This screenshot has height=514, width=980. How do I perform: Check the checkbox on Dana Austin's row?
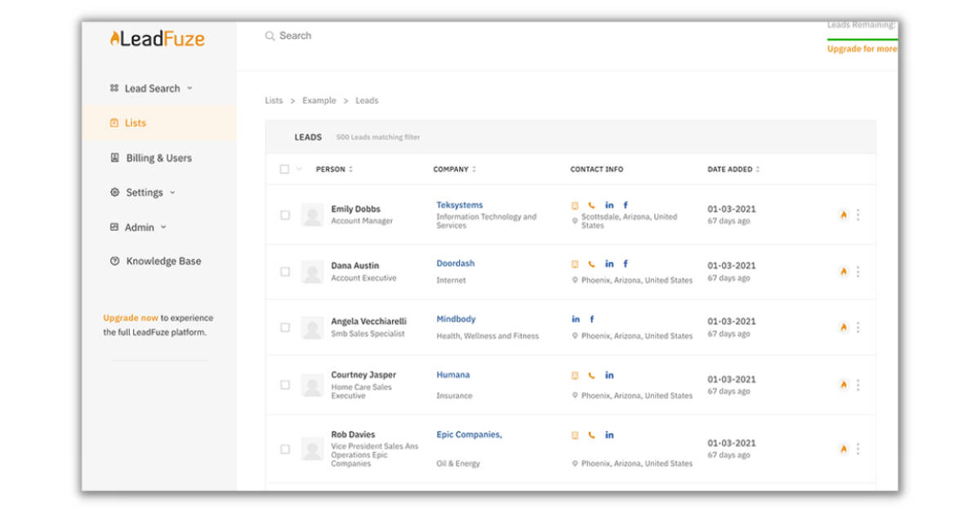click(286, 271)
